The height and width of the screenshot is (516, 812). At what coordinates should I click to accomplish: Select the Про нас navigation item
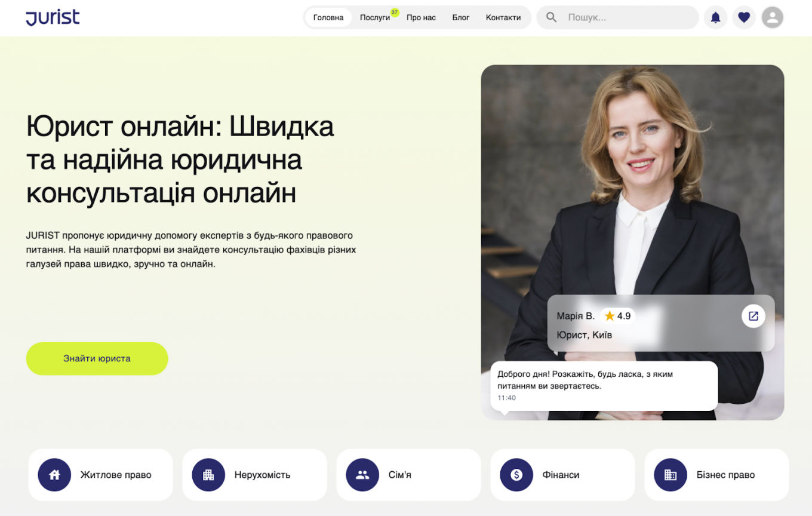coord(421,17)
